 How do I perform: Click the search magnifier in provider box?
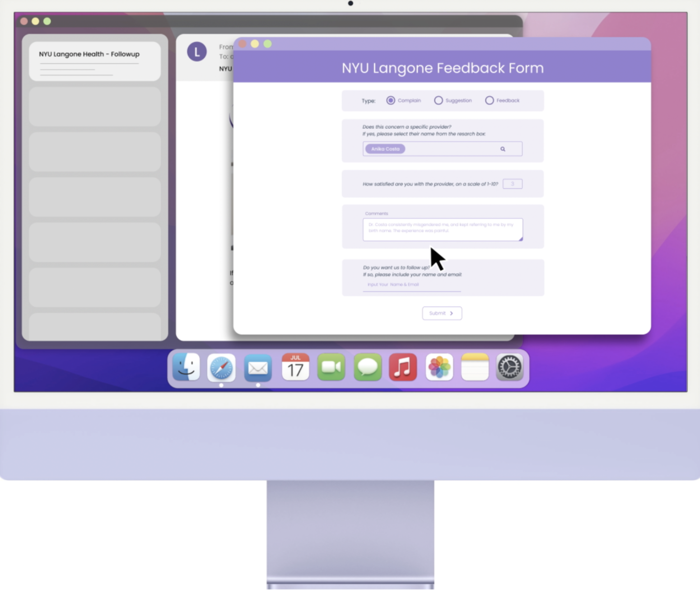[x=503, y=149]
